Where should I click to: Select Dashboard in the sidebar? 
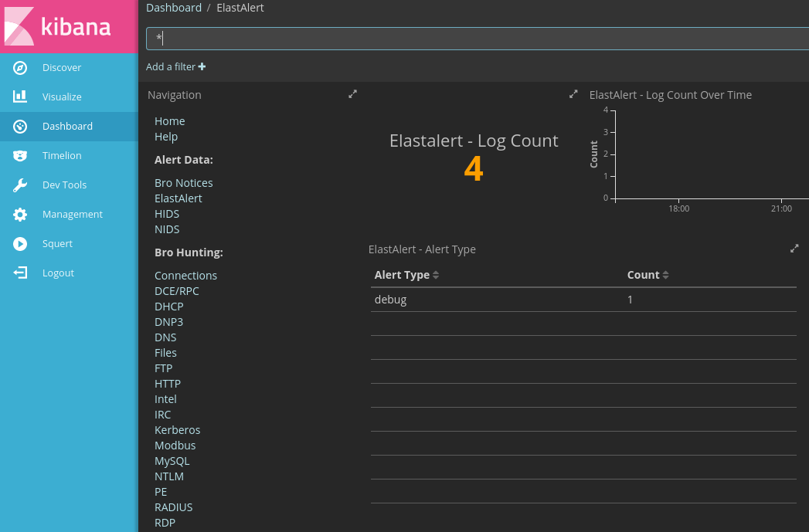pos(69,127)
